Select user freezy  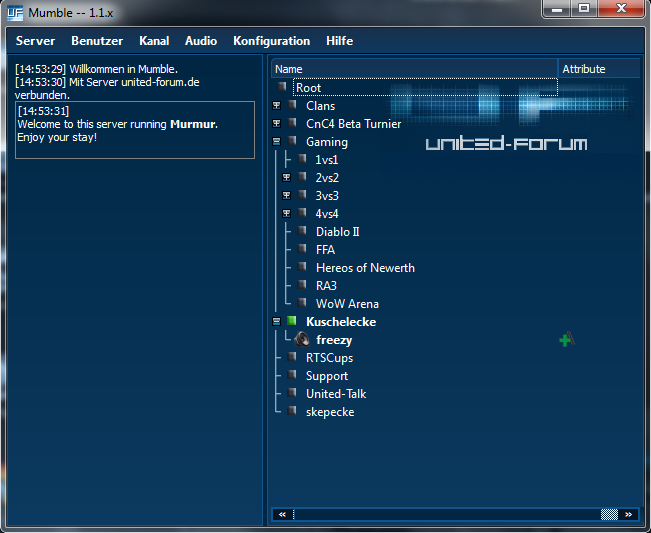pyautogui.click(x=334, y=340)
